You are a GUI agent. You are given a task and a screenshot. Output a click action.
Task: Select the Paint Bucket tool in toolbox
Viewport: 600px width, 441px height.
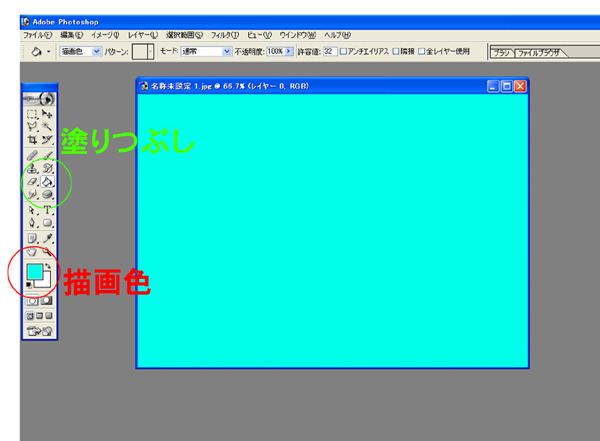47,181
